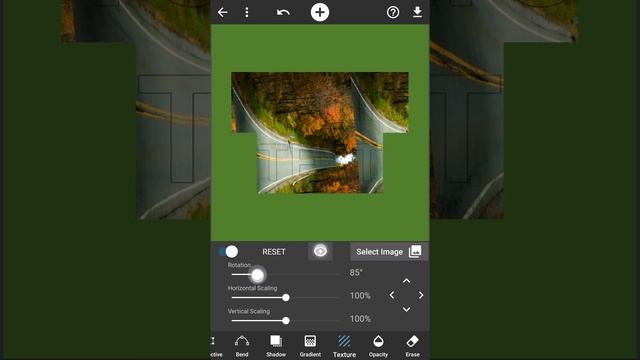Go back using the left arrow

tap(222, 12)
